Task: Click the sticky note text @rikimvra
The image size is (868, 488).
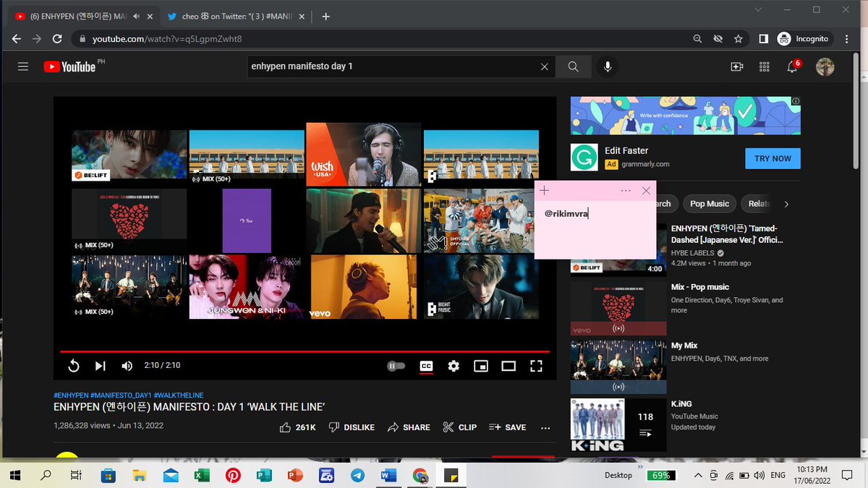Action: click(x=566, y=213)
